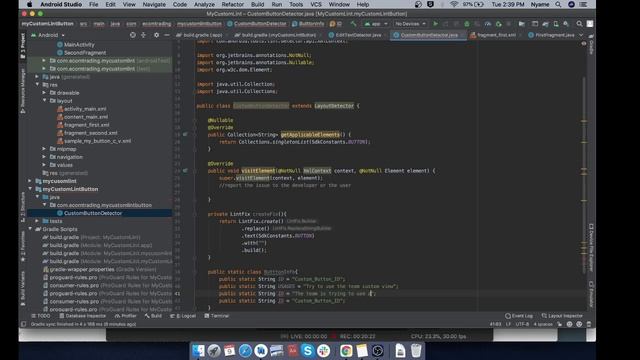Toggle Gradle tool window on right edge
The width and height of the screenshot is (640, 360).
tap(591, 46)
